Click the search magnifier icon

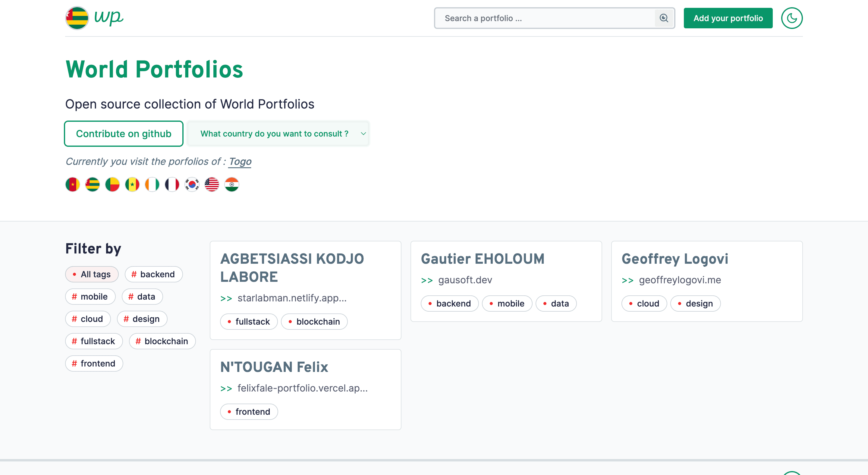[x=663, y=18]
